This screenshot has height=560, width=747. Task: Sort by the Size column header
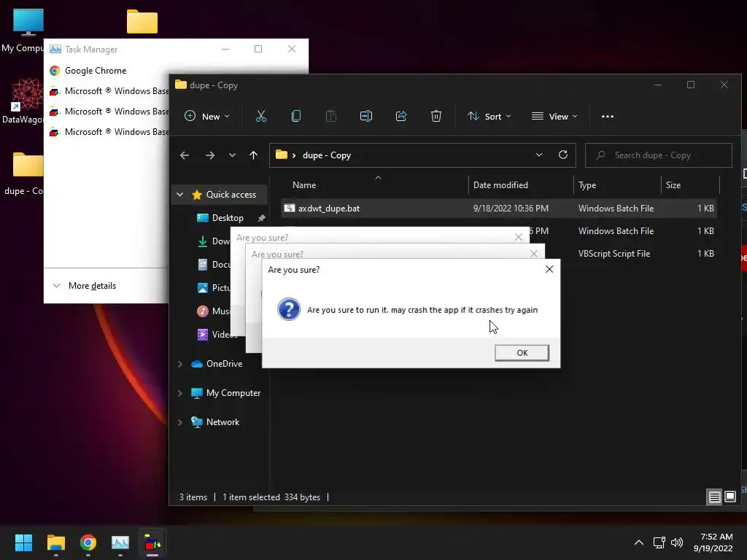[x=673, y=185]
